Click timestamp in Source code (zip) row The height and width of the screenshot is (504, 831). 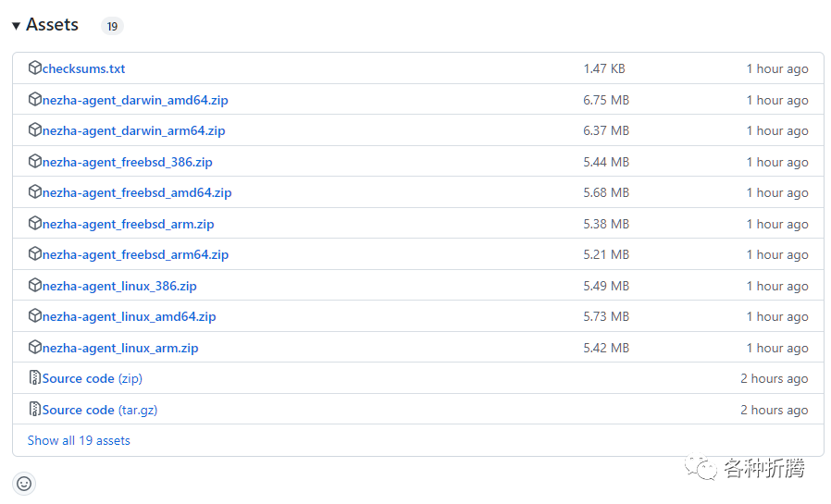(x=775, y=378)
